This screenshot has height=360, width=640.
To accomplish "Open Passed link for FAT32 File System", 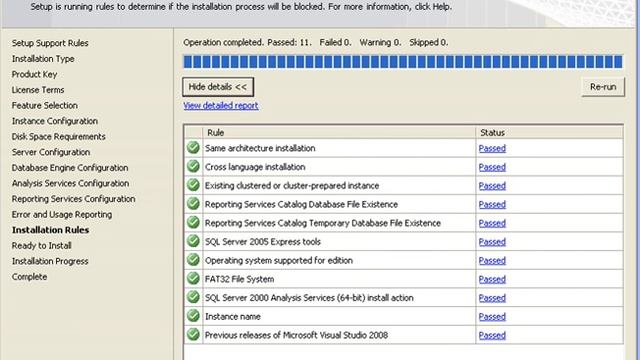I will pos(492,279).
